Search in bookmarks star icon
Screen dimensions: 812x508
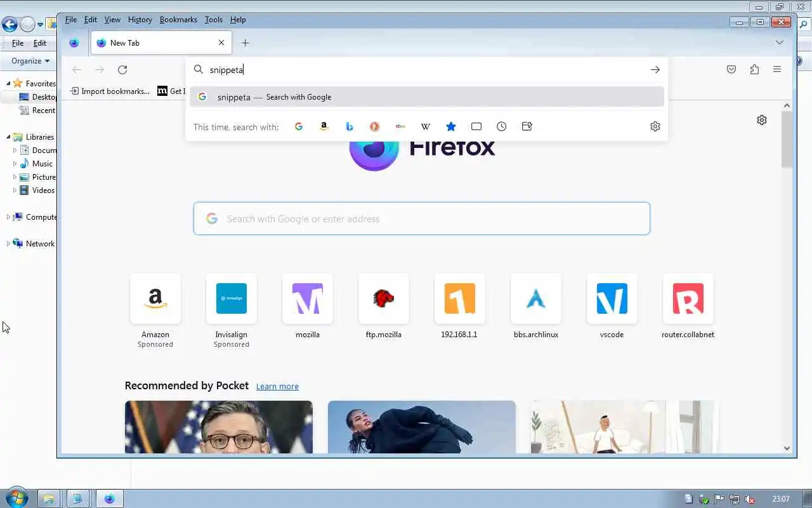point(451,126)
